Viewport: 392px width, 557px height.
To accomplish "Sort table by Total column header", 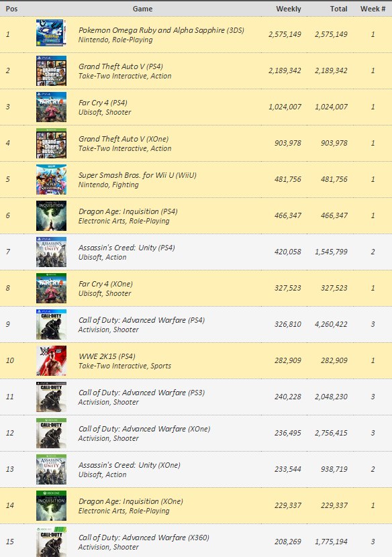I will point(338,9).
